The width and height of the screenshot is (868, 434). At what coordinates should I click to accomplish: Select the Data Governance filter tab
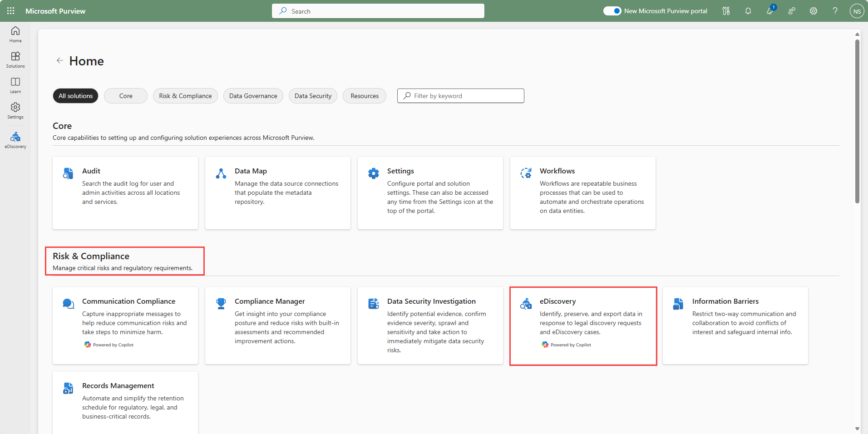tap(253, 96)
